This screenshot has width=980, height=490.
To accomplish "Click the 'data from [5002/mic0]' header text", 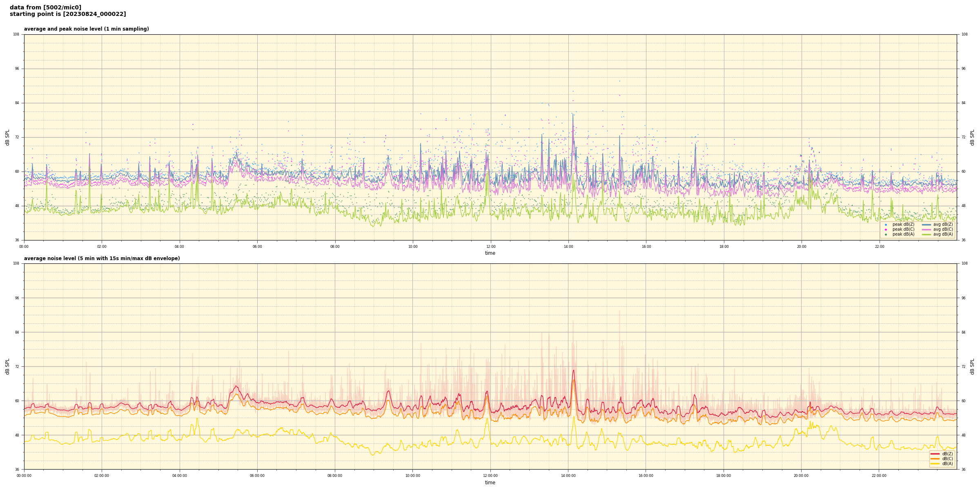I will 45,7.
